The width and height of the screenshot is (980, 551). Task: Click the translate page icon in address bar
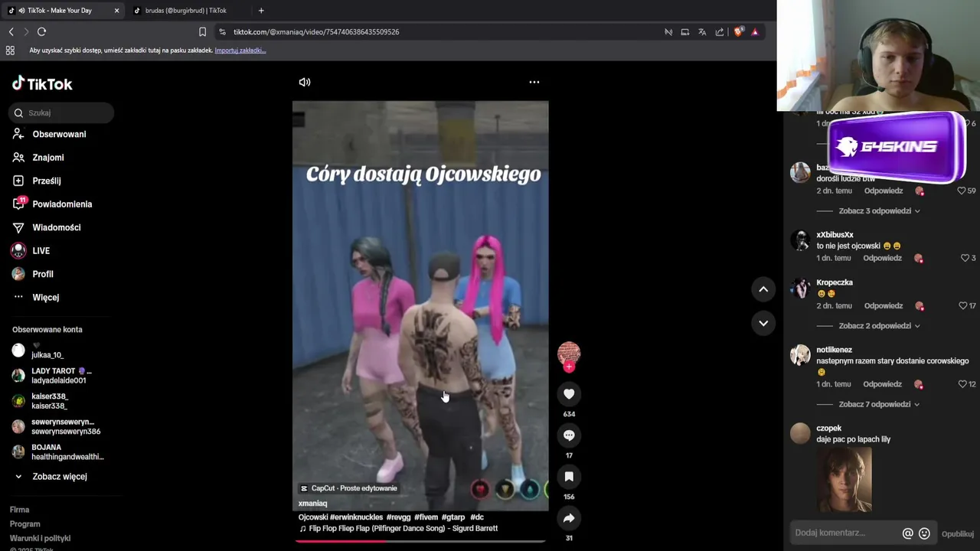(702, 32)
